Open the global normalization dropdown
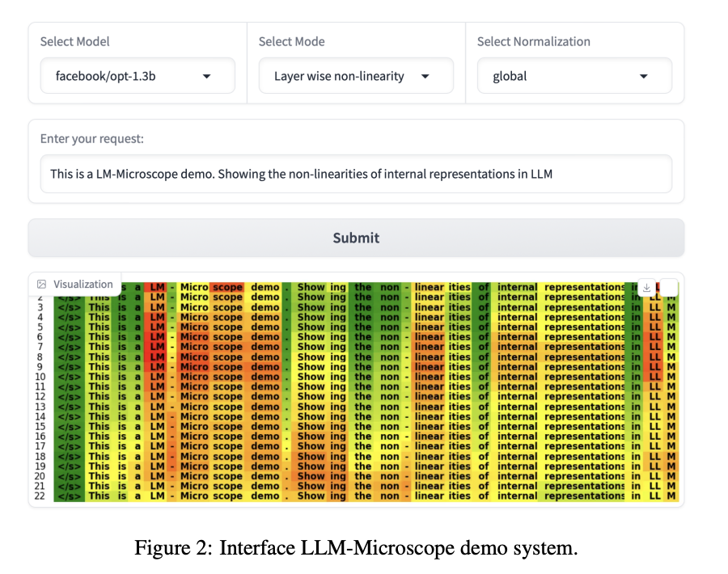Image resolution: width=728 pixels, height=574 pixels. pos(574,75)
